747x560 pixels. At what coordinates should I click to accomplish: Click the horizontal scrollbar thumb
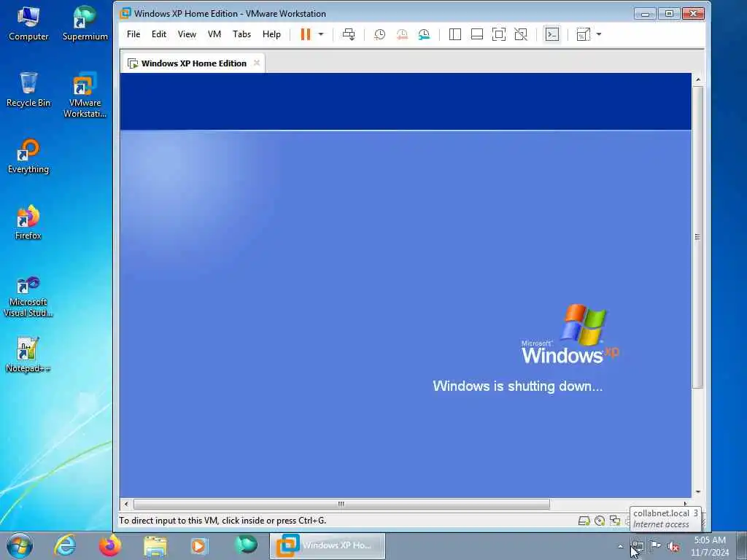(x=341, y=504)
